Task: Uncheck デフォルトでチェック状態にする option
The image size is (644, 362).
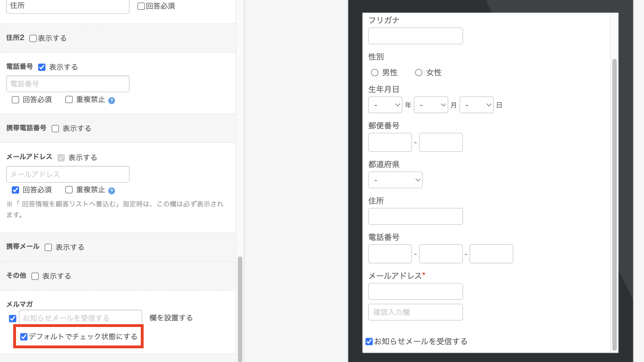Action: (24, 337)
